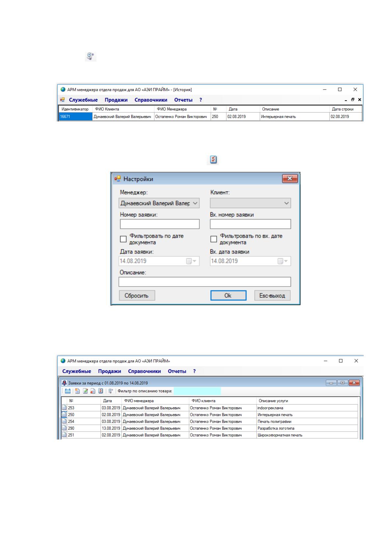Viewport: 392px width, 554px height.
Task: Click the Описание text field in Настройки
Action: (x=205, y=282)
